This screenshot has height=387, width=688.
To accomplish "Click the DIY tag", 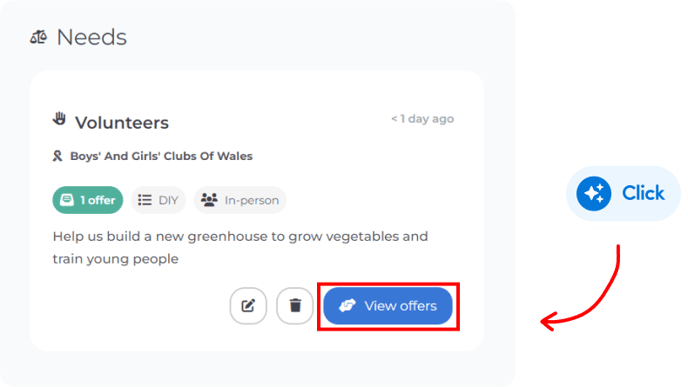I will pos(158,200).
